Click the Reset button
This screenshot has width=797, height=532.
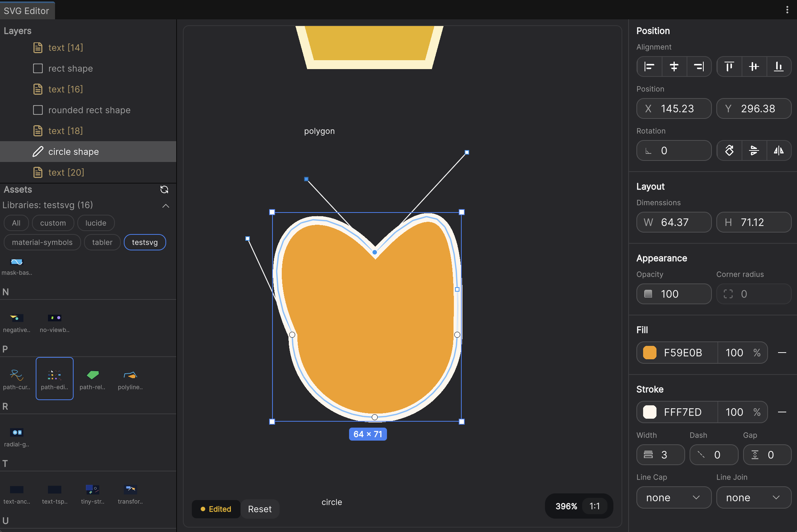[x=259, y=509]
